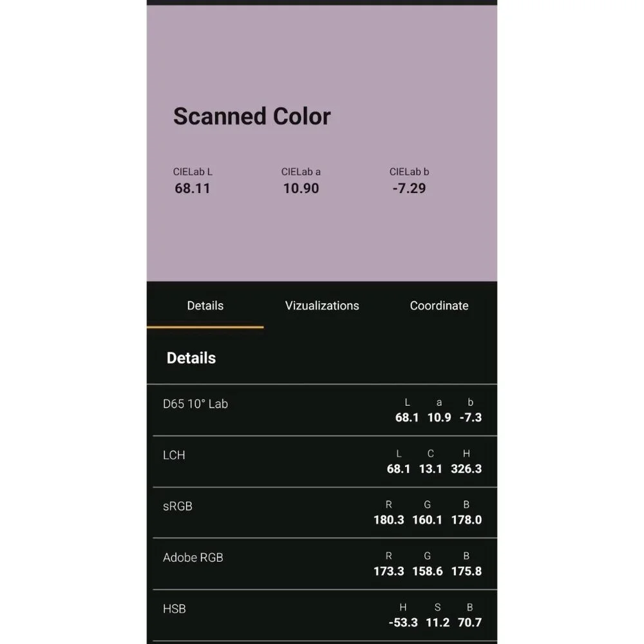The height and width of the screenshot is (644, 644).
Task: Select the LCH hue value 326.3
Action: click(x=466, y=469)
